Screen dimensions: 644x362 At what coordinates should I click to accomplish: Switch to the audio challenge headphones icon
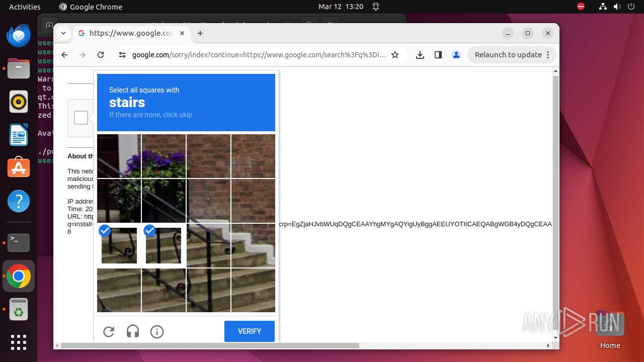(133, 332)
